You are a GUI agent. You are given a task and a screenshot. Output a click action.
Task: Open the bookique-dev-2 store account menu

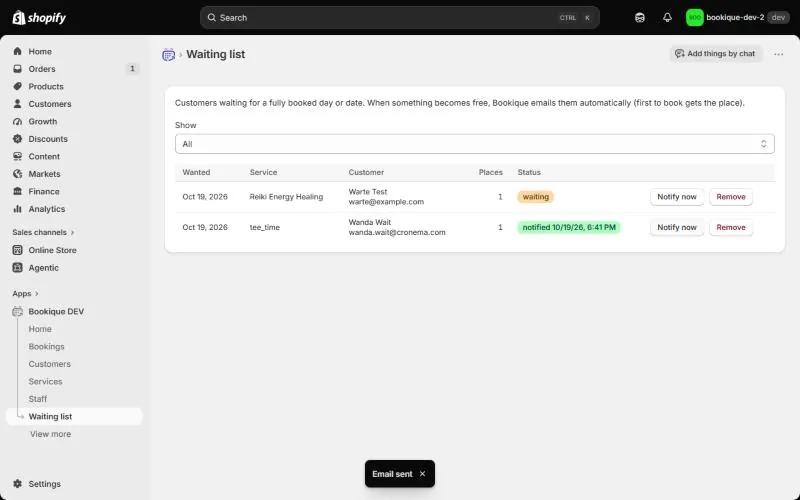click(737, 18)
